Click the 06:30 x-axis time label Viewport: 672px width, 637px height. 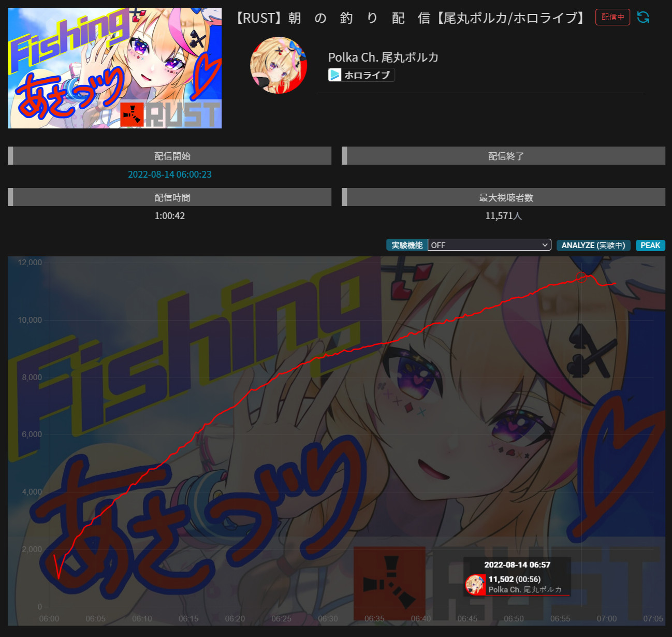(x=328, y=618)
